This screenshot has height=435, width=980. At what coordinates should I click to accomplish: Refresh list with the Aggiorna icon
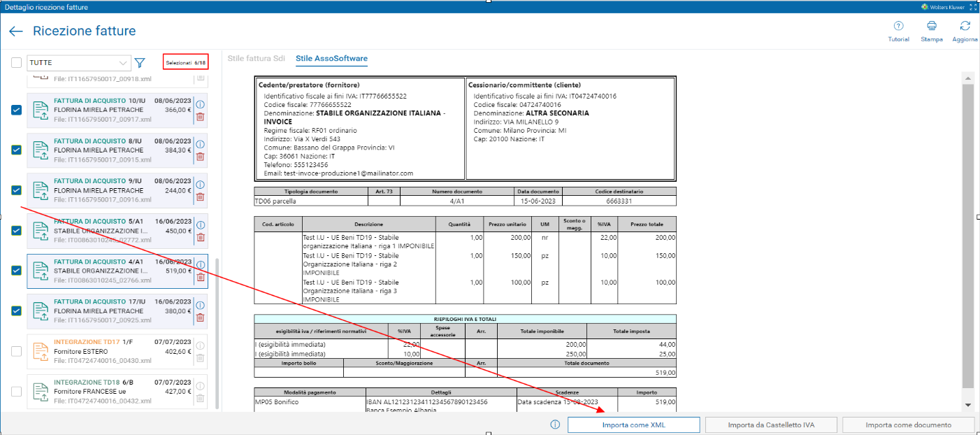click(965, 26)
